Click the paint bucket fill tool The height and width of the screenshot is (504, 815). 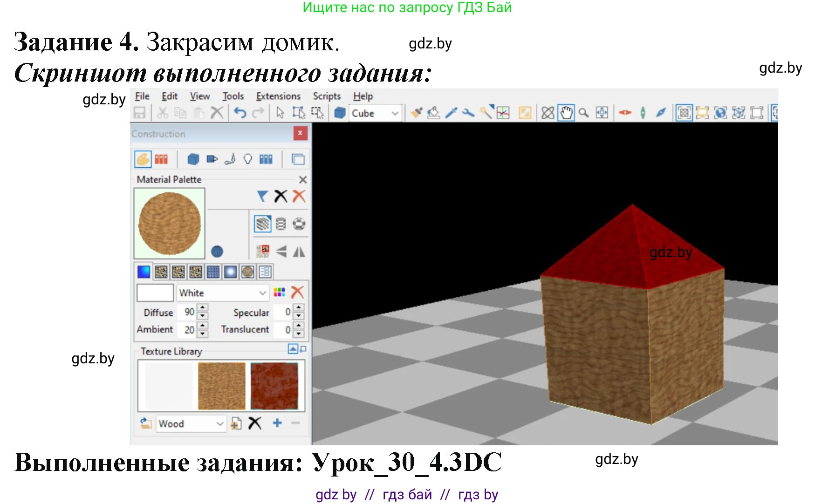[433, 113]
